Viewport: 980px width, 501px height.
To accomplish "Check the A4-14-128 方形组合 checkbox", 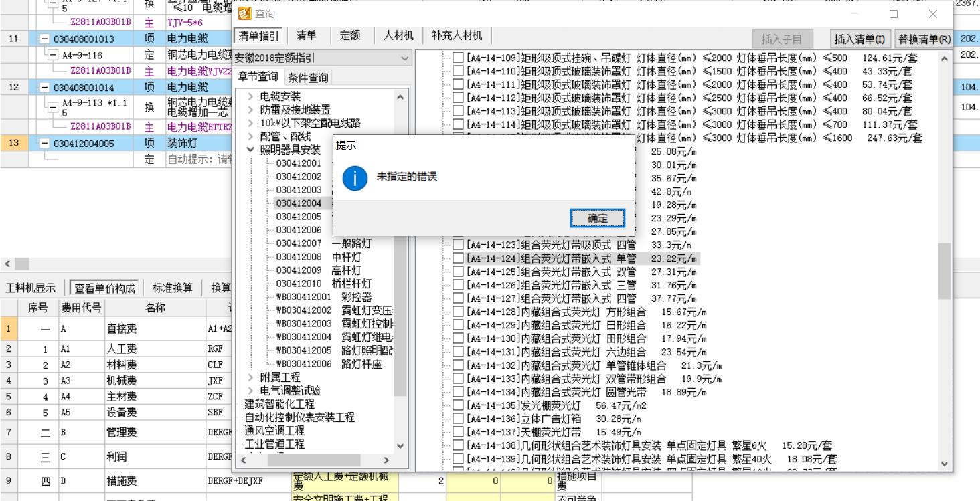I will click(x=458, y=312).
